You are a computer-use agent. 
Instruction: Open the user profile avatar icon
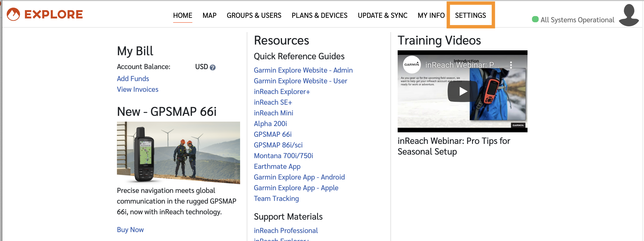[629, 15]
